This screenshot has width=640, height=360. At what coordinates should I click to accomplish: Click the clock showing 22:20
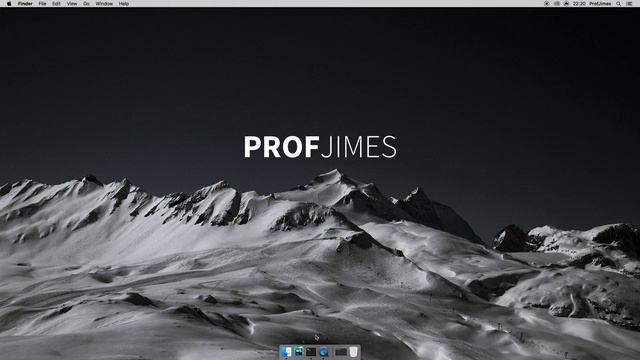(579, 4)
